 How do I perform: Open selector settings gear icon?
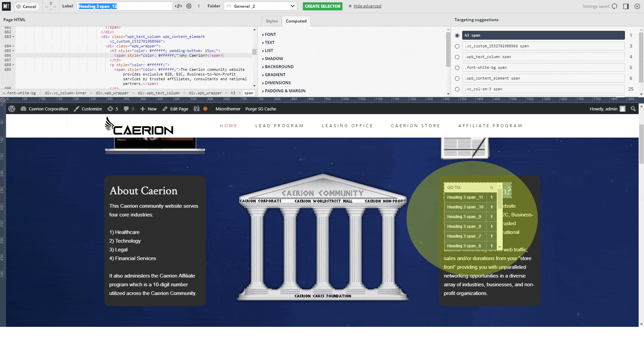189,6
